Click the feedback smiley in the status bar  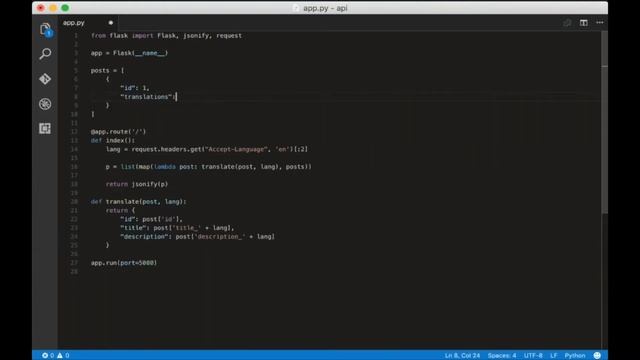tap(597, 356)
